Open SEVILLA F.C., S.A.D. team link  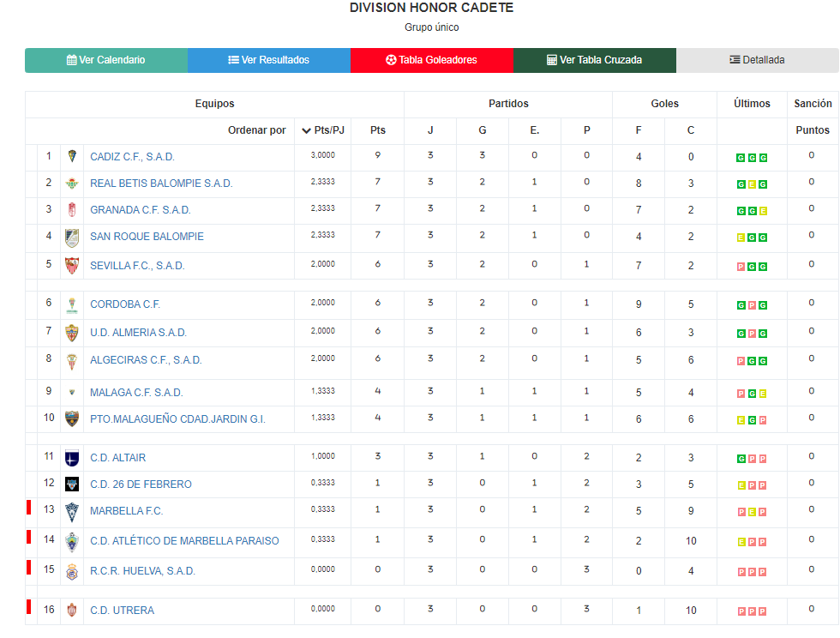click(x=137, y=266)
